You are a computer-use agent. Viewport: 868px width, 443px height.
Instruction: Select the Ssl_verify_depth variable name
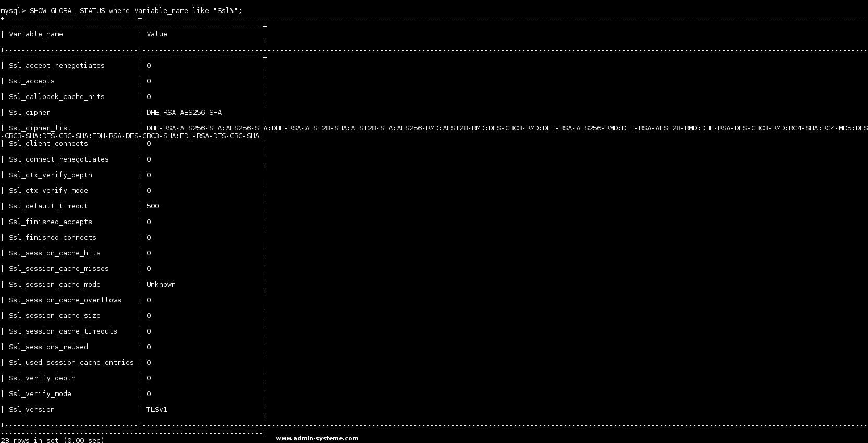click(x=42, y=378)
